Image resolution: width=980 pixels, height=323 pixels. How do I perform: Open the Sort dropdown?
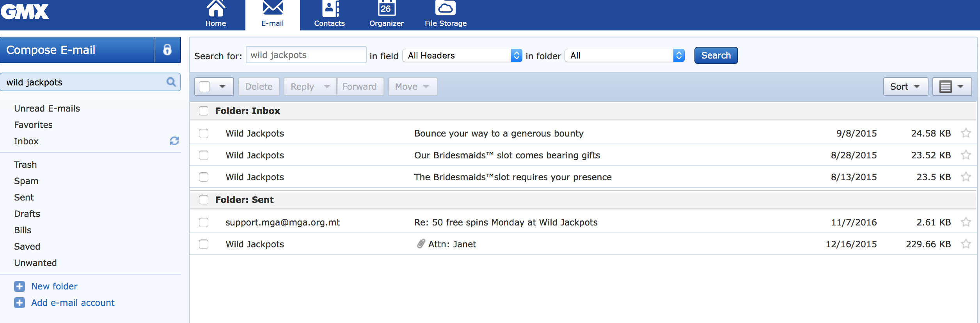coord(905,87)
